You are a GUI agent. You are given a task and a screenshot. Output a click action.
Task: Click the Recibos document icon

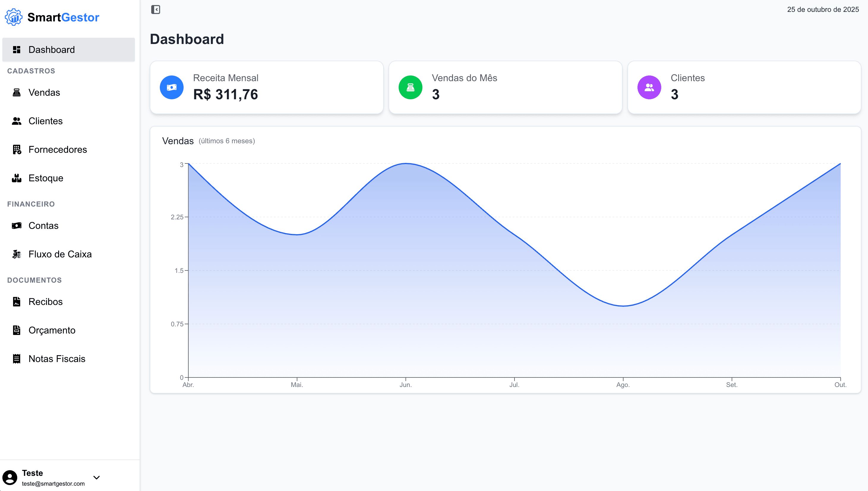coord(17,301)
